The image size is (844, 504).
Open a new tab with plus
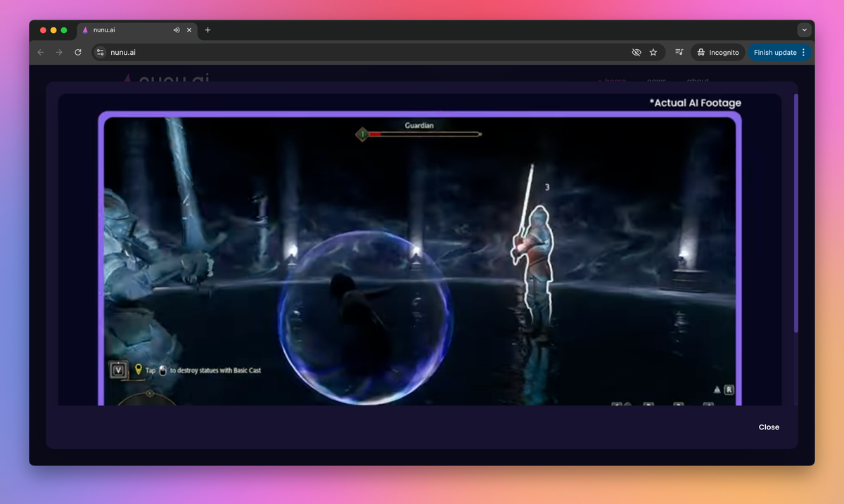207,30
